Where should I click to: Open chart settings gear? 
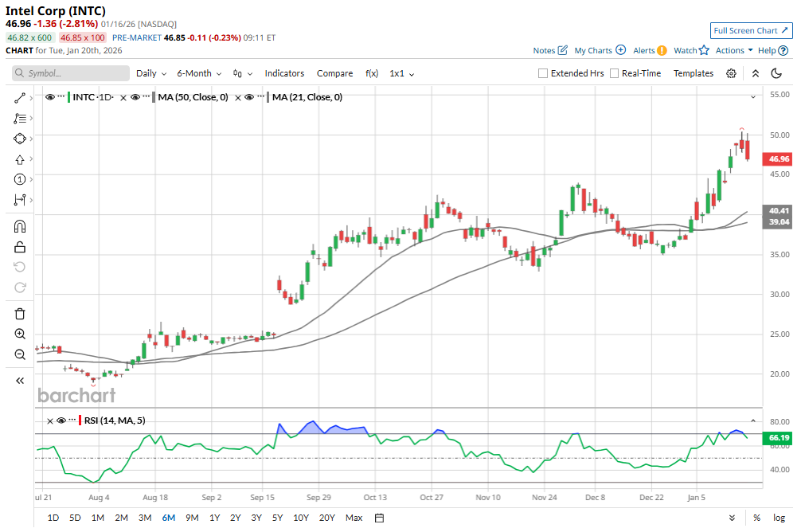click(x=731, y=73)
